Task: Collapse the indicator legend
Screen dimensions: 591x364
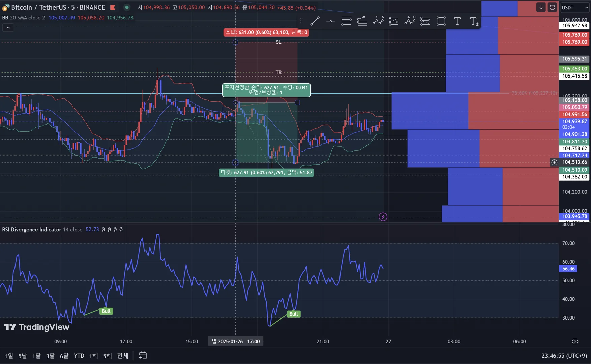Action: click(8, 28)
